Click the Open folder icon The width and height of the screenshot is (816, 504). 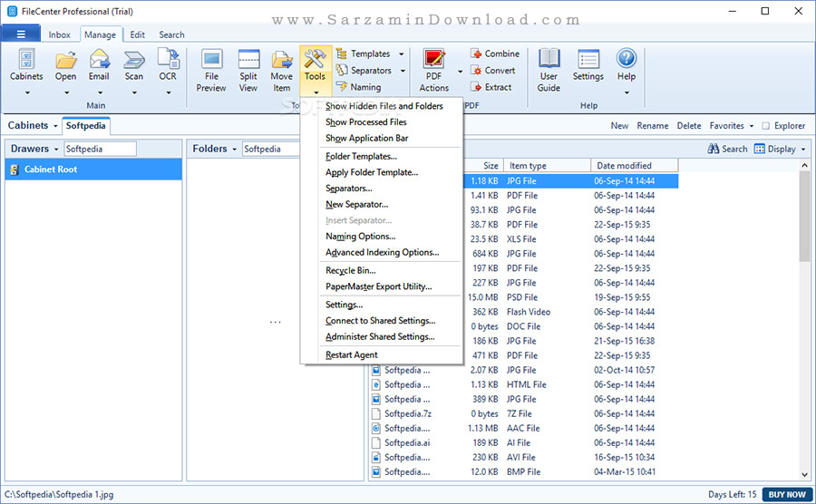pyautogui.click(x=66, y=59)
